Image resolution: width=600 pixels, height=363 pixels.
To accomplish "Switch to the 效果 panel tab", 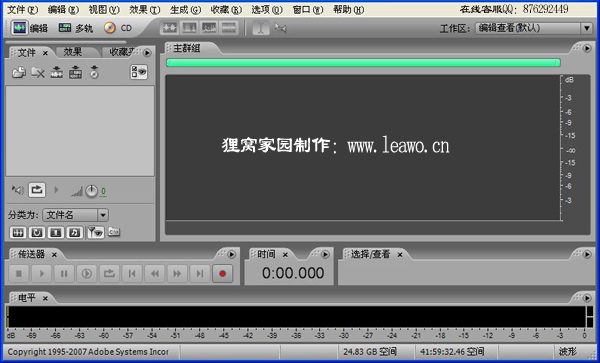I will (73, 52).
